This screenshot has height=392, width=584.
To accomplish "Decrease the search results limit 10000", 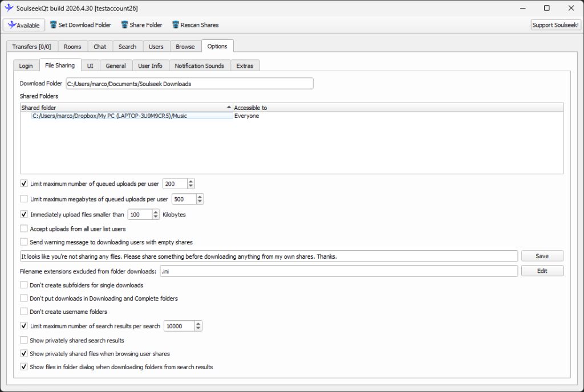I will point(198,328).
